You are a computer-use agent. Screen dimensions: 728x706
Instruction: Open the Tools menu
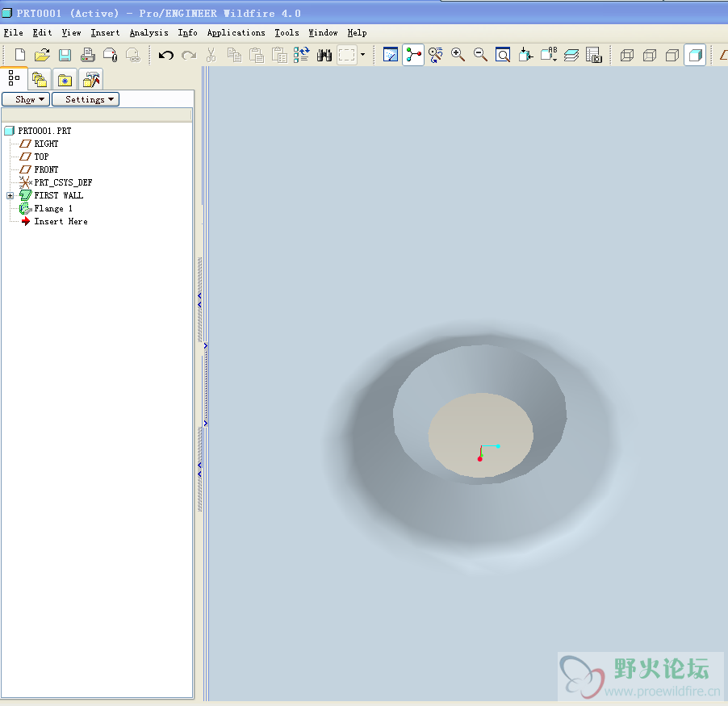pos(287,32)
